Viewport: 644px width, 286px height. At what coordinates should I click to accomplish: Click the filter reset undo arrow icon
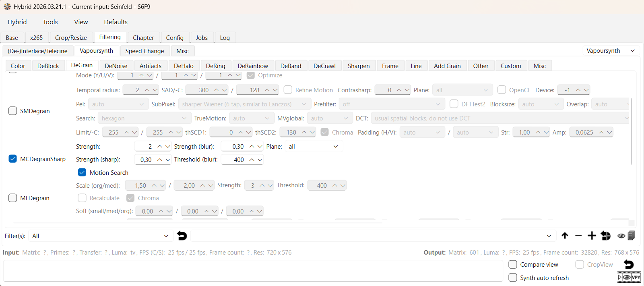click(x=182, y=236)
